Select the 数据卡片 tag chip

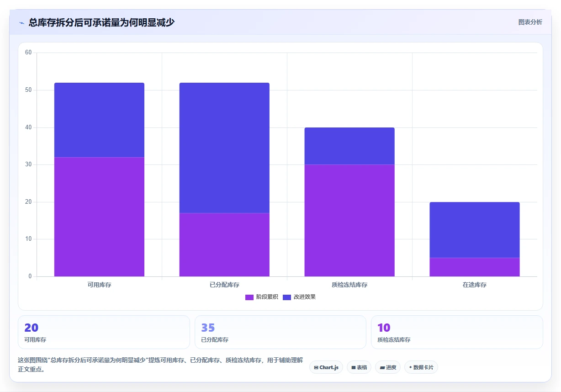pyautogui.click(x=421, y=367)
